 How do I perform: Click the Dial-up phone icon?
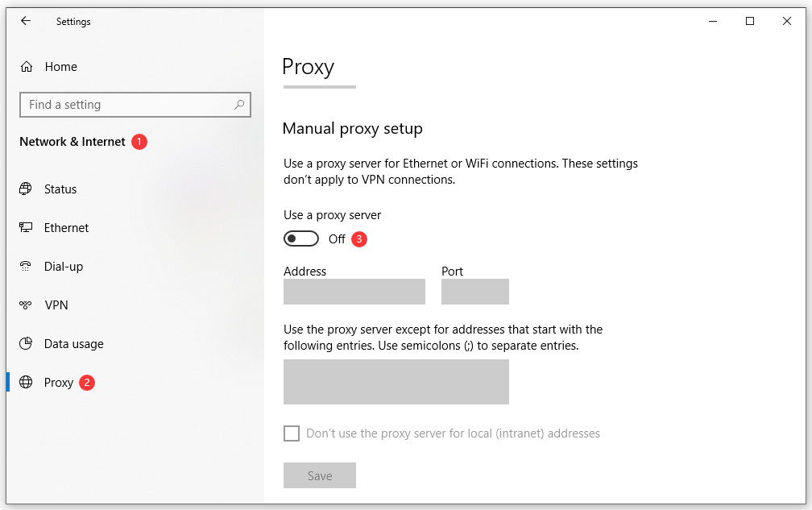click(x=25, y=266)
